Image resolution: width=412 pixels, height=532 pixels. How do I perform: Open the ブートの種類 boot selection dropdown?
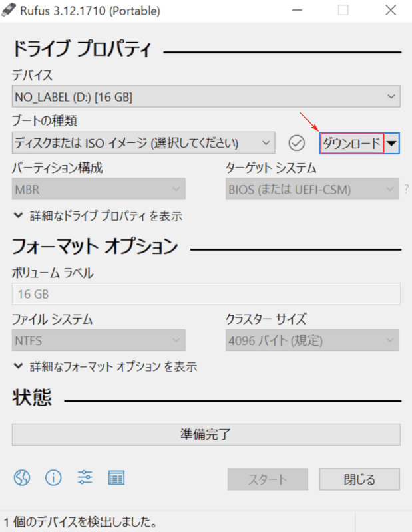pos(143,143)
